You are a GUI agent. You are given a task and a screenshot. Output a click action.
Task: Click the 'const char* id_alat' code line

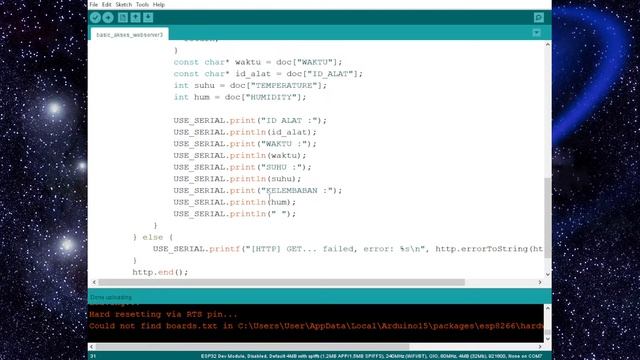268,74
